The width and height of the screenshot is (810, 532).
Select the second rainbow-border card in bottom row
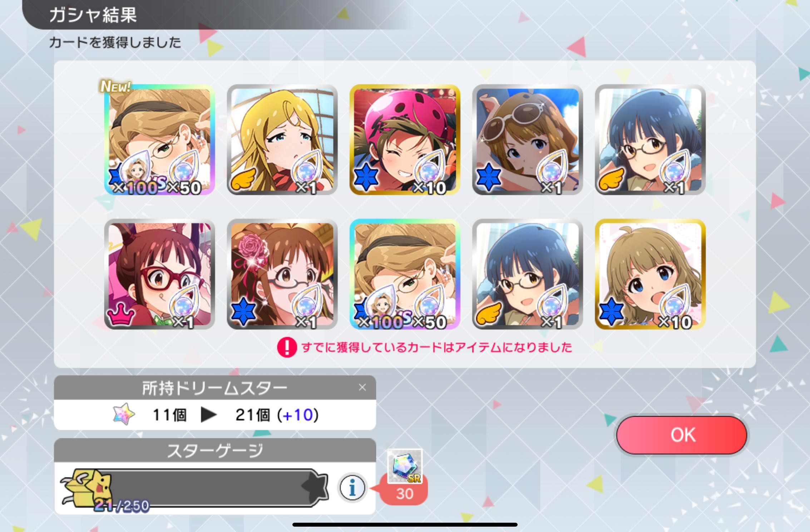tap(405, 274)
